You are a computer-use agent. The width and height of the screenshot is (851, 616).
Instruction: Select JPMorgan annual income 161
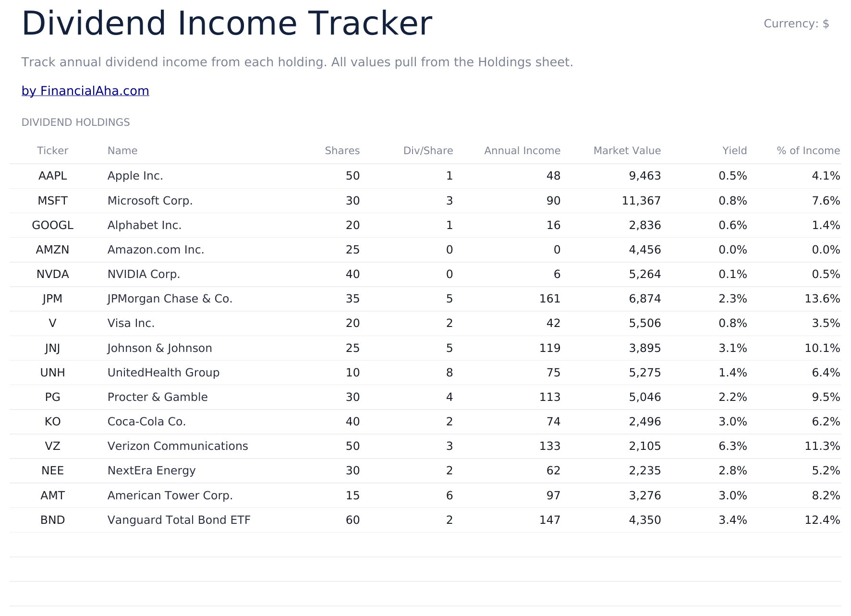point(550,299)
